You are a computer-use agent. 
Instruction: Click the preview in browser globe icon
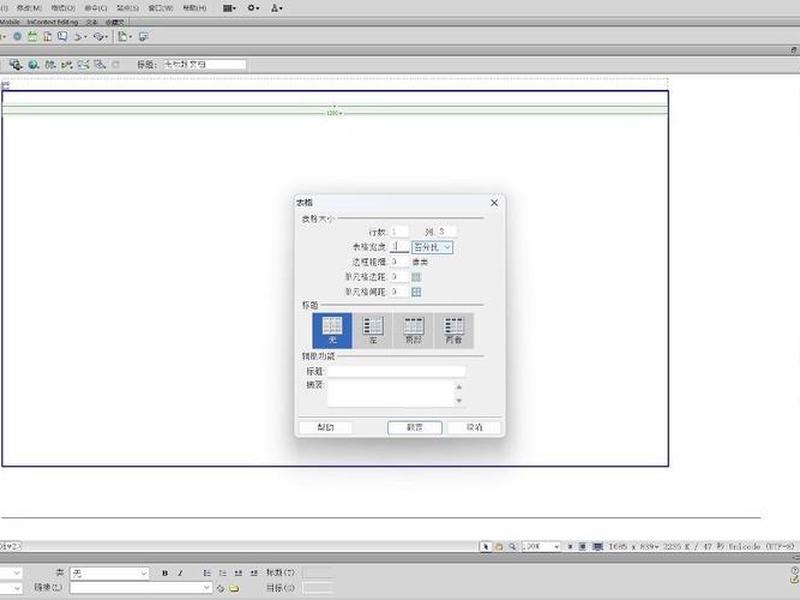(x=34, y=65)
